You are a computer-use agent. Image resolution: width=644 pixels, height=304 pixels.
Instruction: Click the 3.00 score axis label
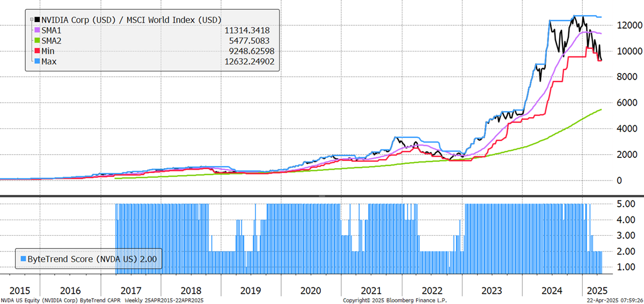point(625,235)
